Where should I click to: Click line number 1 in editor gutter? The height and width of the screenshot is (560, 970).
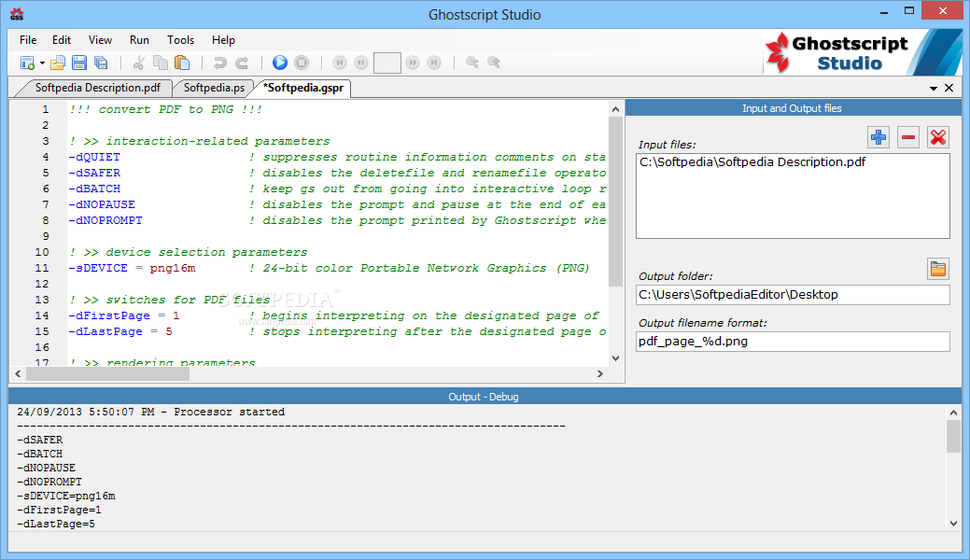45,109
